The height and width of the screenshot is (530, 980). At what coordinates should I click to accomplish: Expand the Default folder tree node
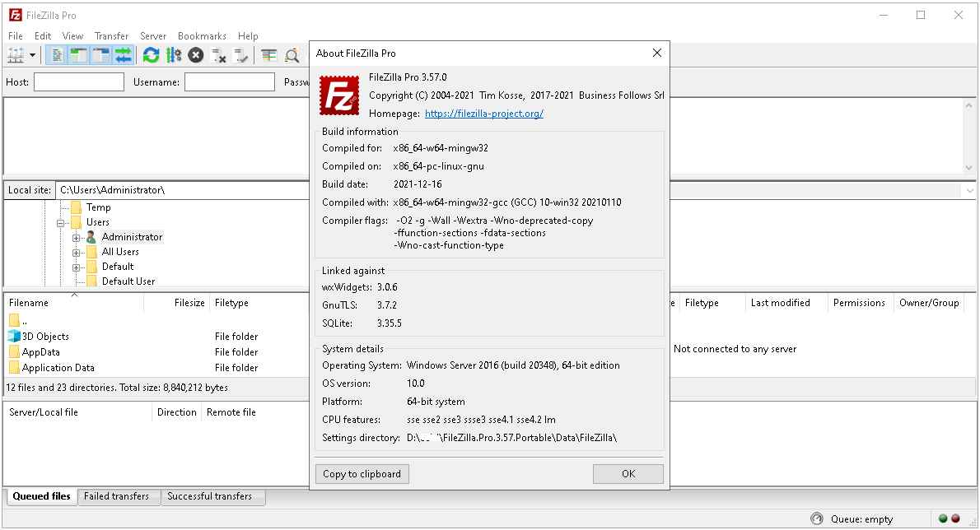(77, 267)
